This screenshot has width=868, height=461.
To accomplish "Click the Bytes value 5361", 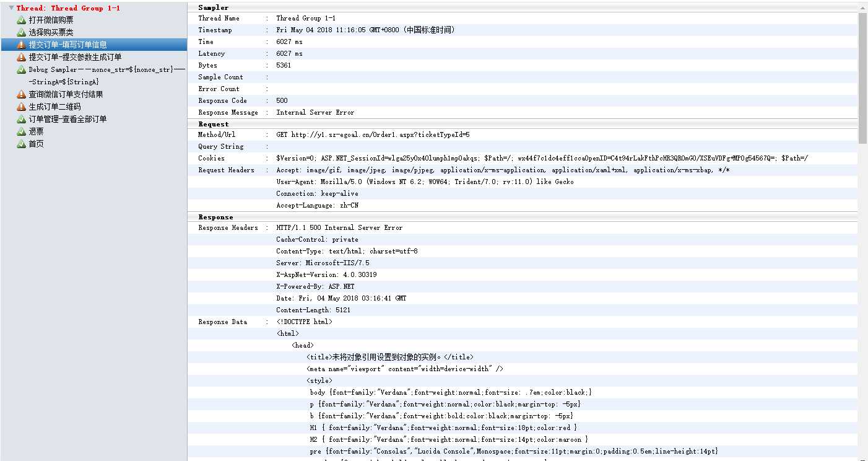I will [284, 65].
